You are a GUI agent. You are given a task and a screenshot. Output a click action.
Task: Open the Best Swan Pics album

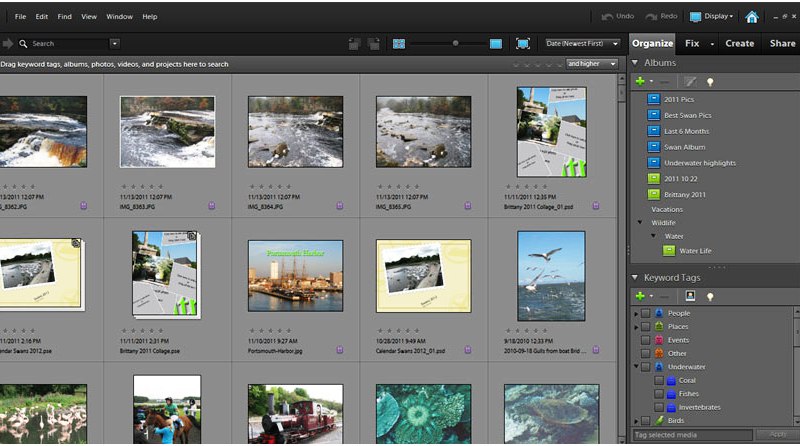(687, 115)
